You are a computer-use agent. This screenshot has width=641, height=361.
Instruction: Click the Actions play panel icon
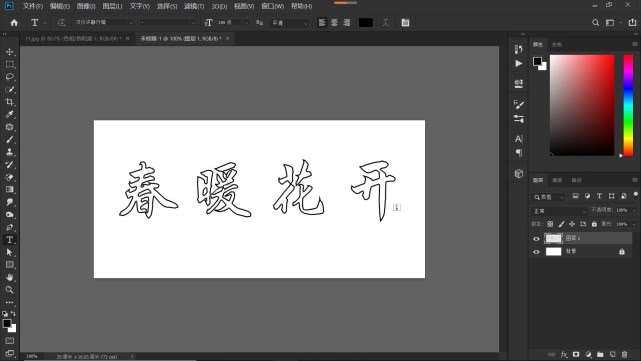click(519, 63)
